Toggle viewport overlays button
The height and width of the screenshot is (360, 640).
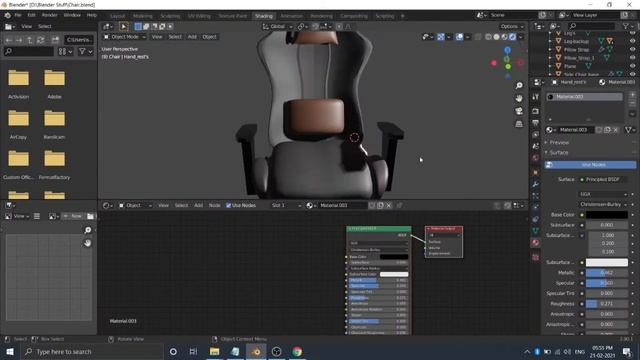[459, 37]
